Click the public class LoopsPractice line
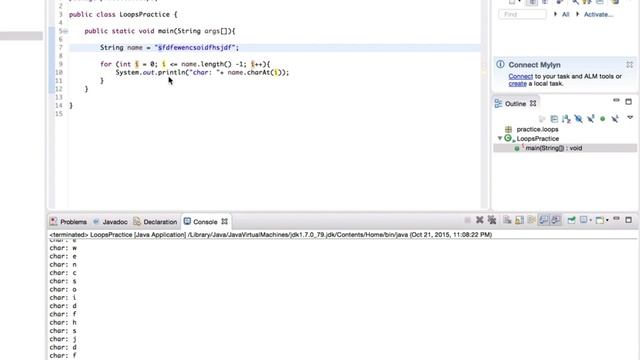 click(x=123, y=15)
